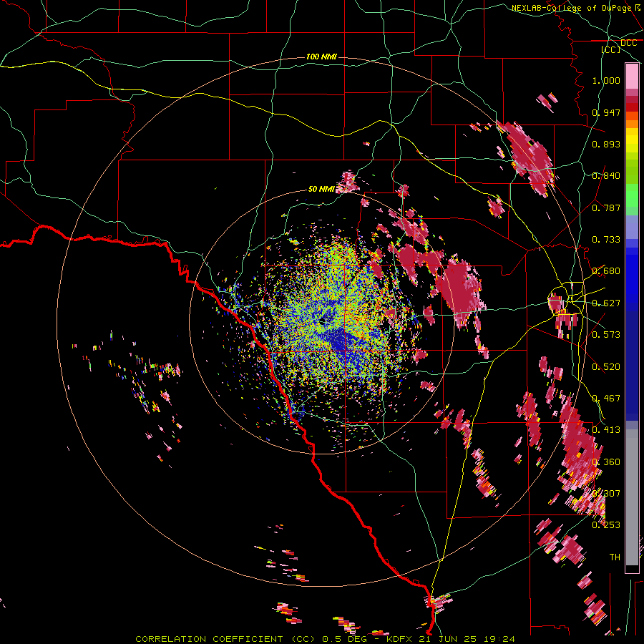Image resolution: width=644 pixels, height=644 pixels.
Task: Click the KDFX station identifier in caption
Action: point(399,639)
